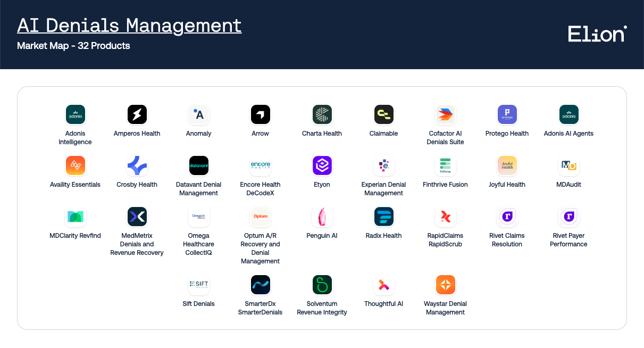This screenshot has height=348, width=644.
Task: Click the MedMetrix Denials and Revenue Recovery icon
Action: (x=137, y=217)
